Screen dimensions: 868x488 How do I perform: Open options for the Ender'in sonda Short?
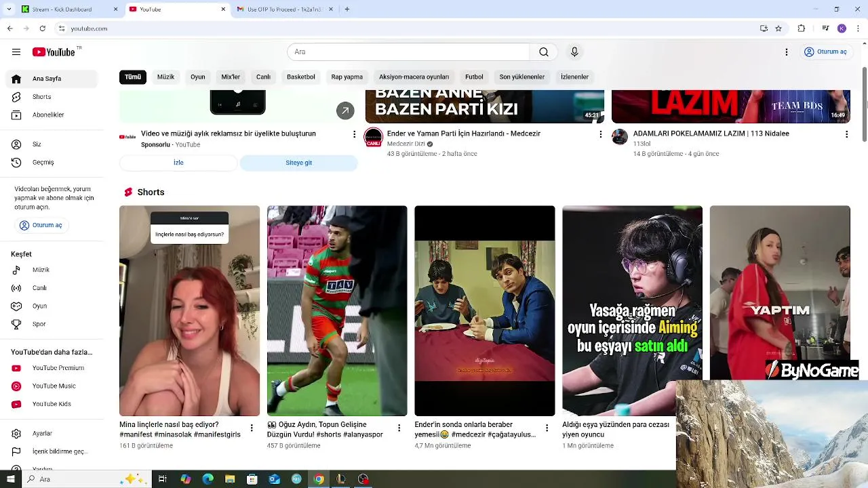coord(547,428)
